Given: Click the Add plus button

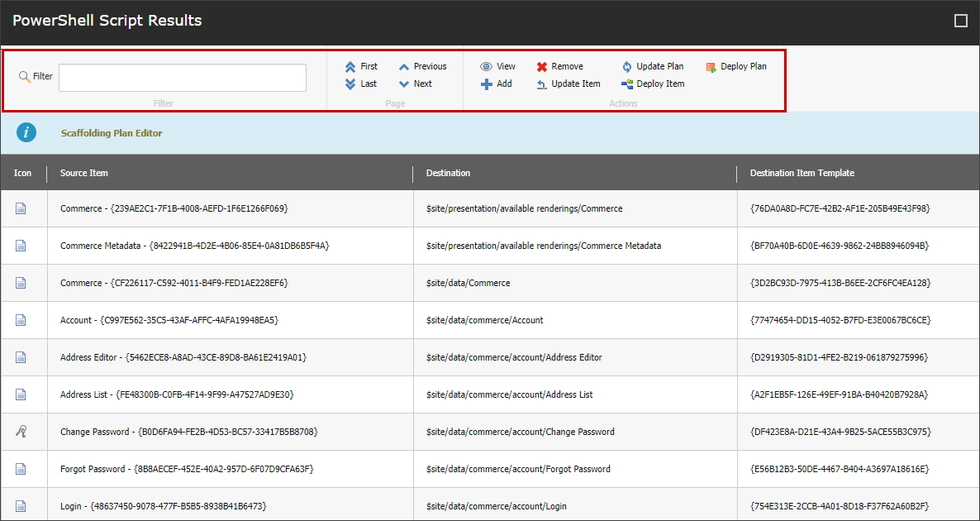Looking at the screenshot, I should [497, 84].
